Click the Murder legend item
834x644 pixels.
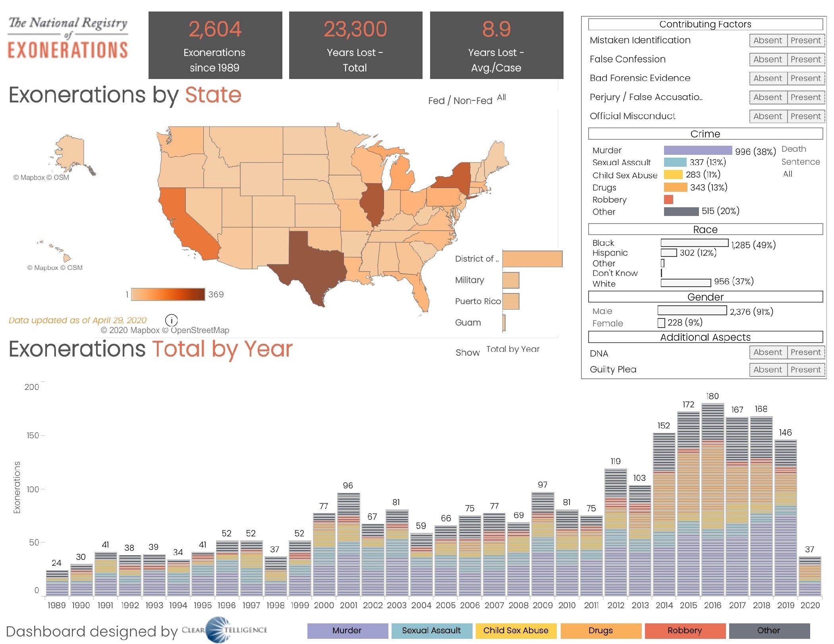pos(347,631)
